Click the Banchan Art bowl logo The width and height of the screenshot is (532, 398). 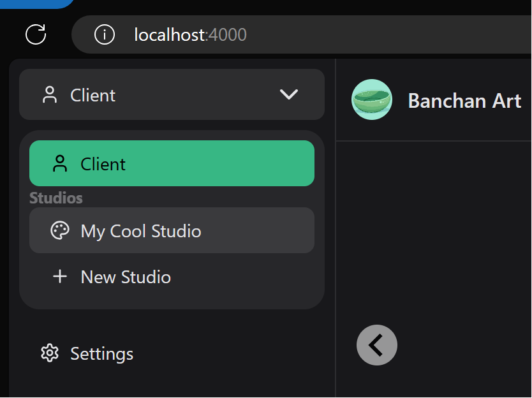pyautogui.click(x=372, y=99)
